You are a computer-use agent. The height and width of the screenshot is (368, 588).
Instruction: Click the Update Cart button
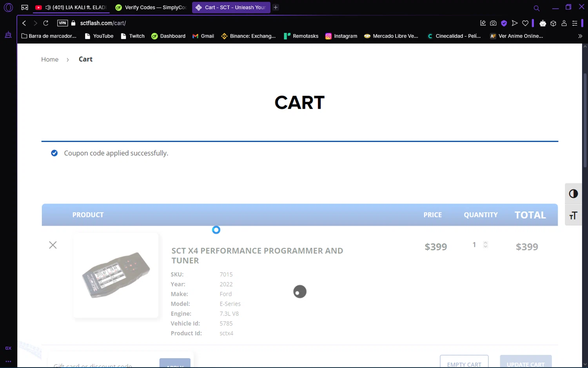(x=526, y=362)
